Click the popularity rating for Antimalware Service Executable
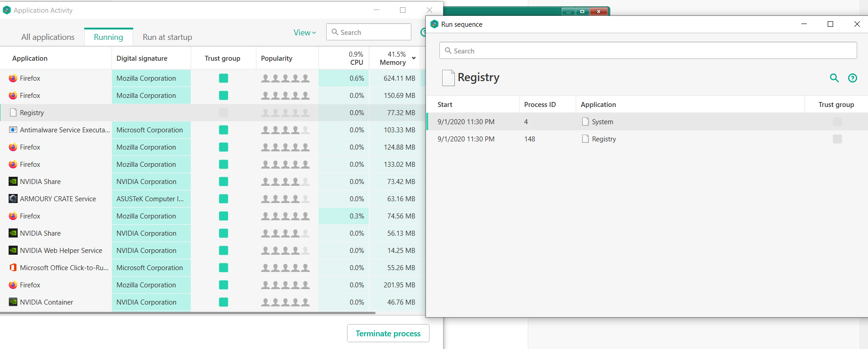The width and height of the screenshot is (868, 349). pos(285,130)
